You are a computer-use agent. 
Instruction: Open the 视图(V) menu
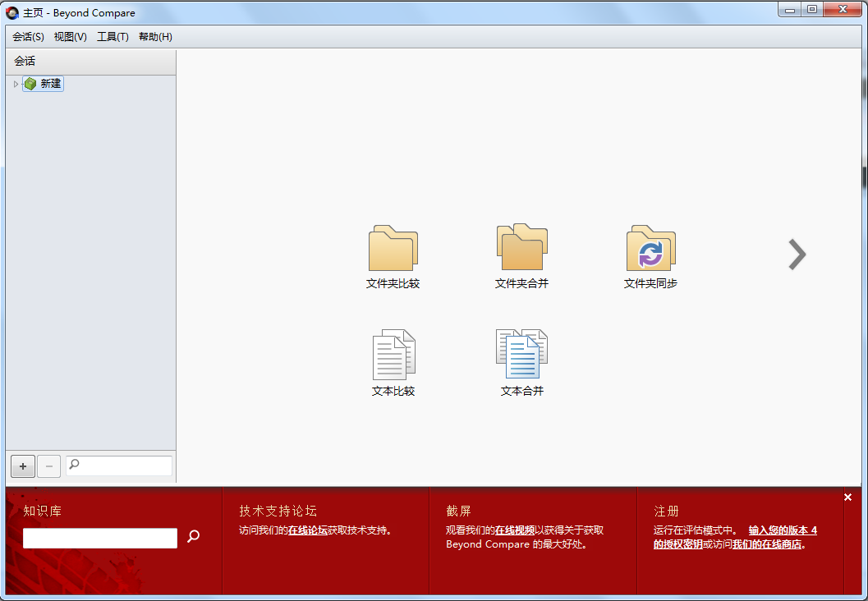[x=70, y=36]
